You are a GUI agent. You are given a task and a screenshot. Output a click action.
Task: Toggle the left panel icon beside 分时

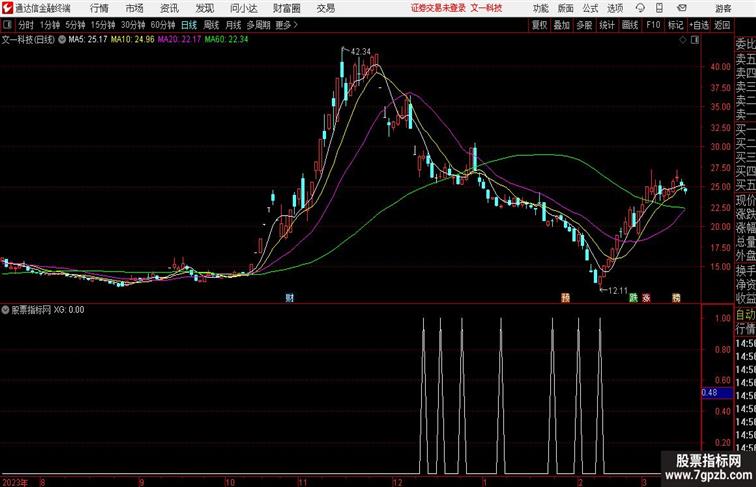pos(7,25)
